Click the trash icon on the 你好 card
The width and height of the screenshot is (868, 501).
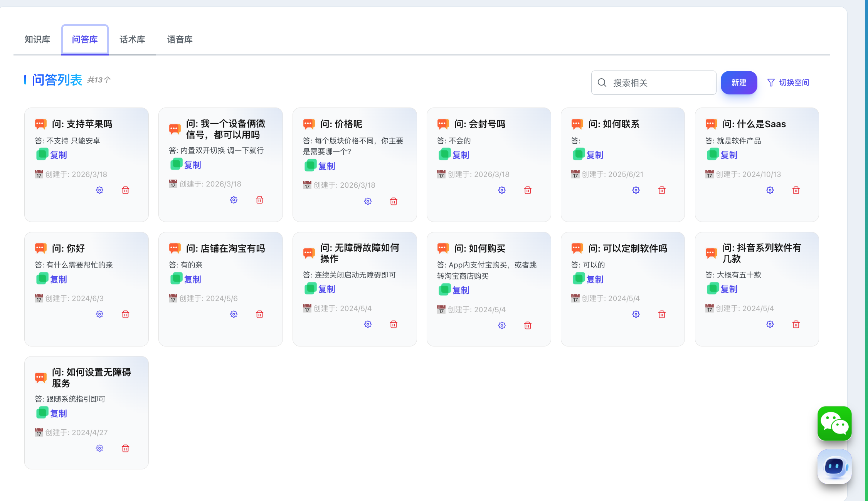[x=125, y=314]
